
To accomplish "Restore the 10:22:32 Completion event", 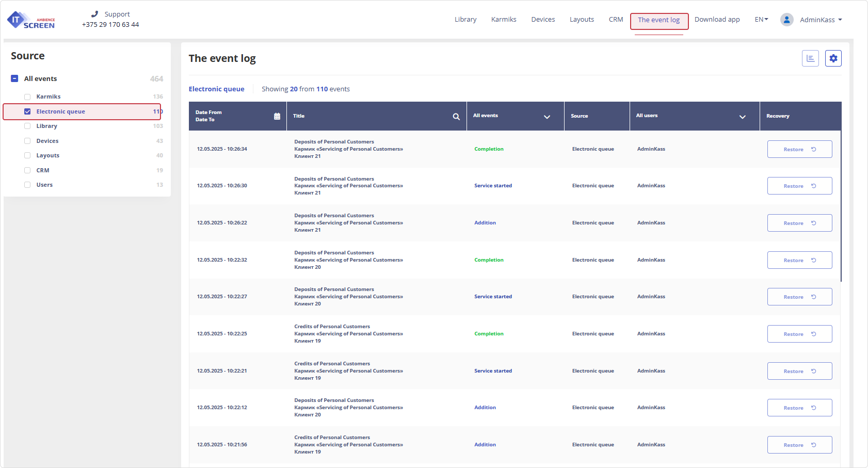I will (799, 260).
